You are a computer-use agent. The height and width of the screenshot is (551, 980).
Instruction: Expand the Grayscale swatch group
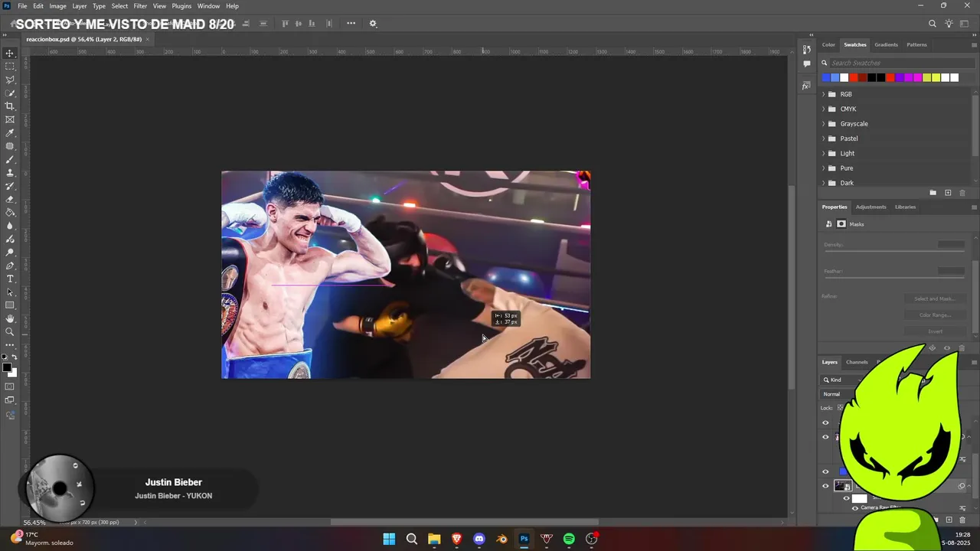824,124
